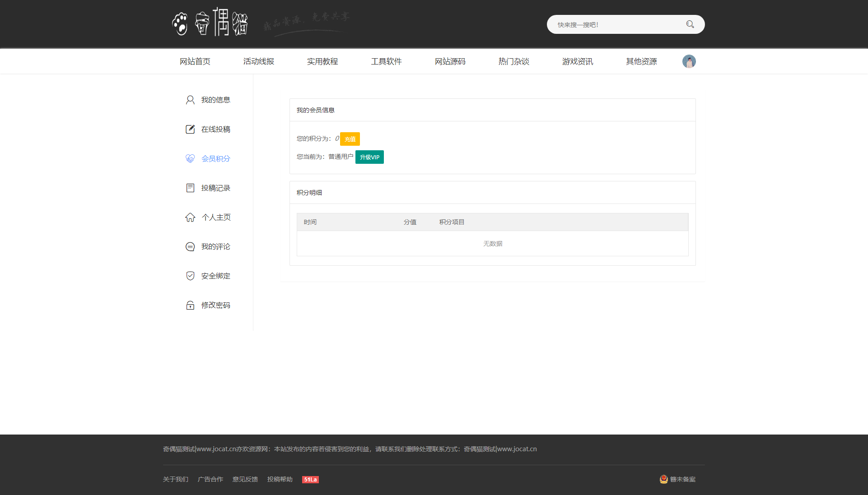868x495 pixels.
Task: Click the 无数据 empty table message
Action: point(493,244)
